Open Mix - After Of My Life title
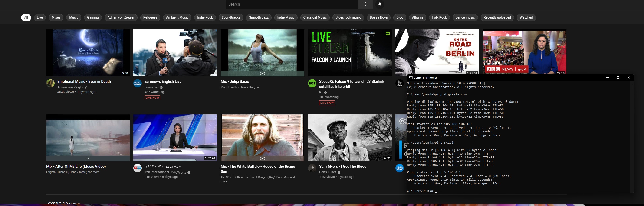 pyautogui.click(x=76, y=167)
